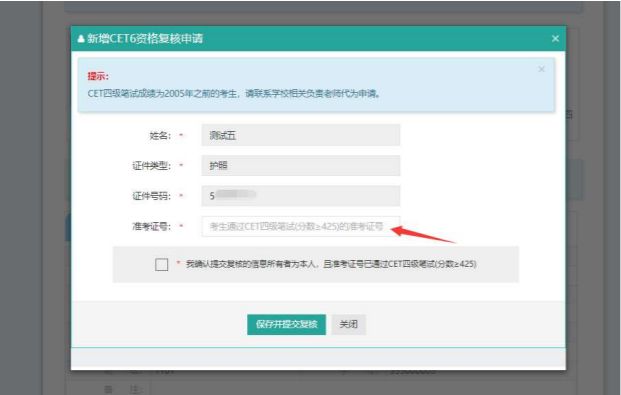Click the 保存并提交复核 button
The height and width of the screenshot is (395, 621).
coord(286,324)
